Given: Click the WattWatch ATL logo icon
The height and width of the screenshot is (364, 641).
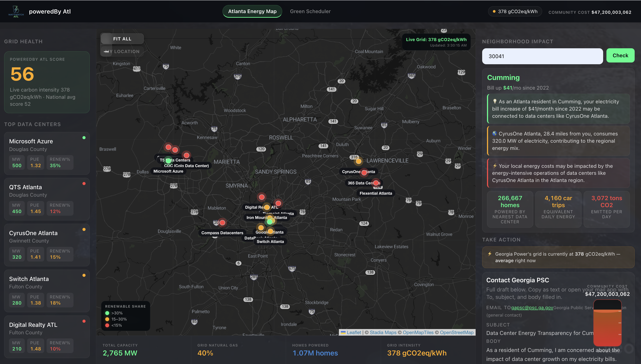Looking at the screenshot, I should click(16, 12).
